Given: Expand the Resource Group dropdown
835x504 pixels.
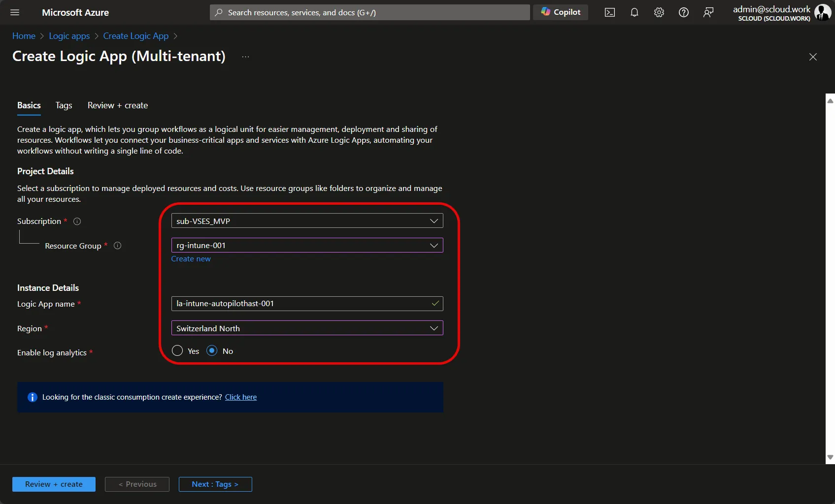Looking at the screenshot, I should pyautogui.click(x=307, y=245).
